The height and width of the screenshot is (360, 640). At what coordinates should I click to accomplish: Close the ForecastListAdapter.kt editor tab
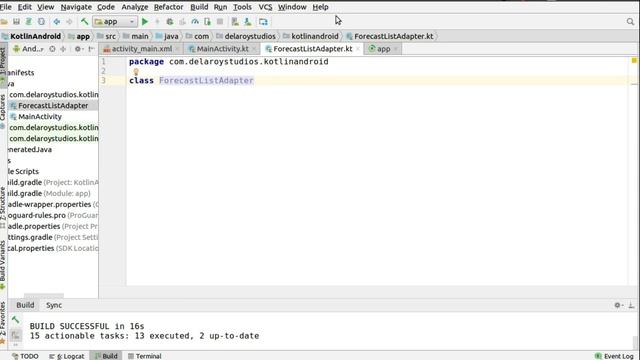pos(358,49)
